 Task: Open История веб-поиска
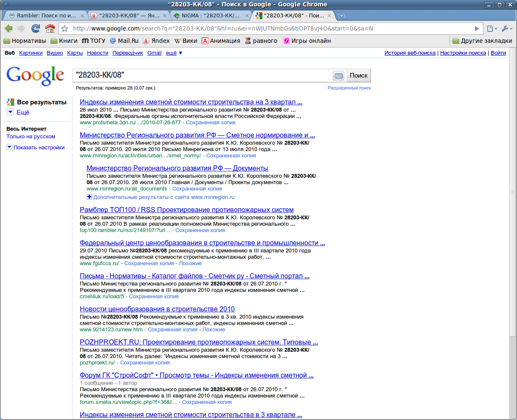click(x=410, y=53)
